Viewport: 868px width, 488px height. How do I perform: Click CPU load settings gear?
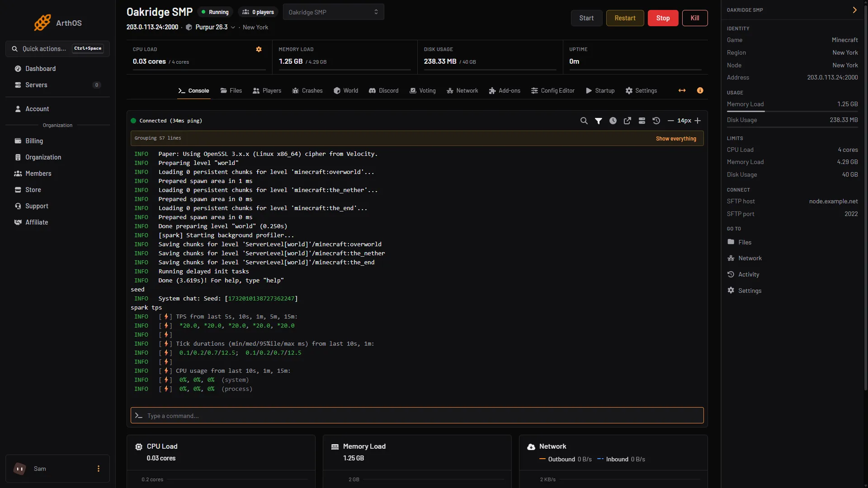tap(259, 49)
